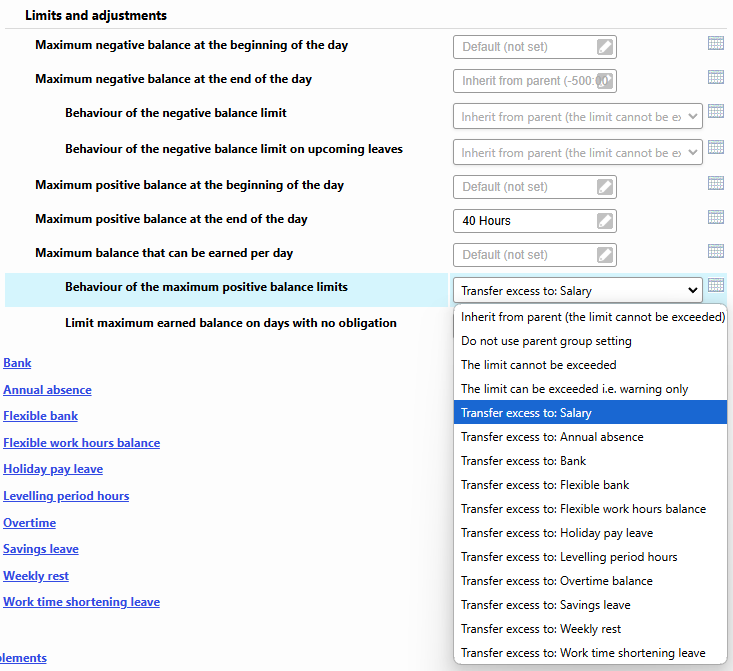Open calendar icon for maximum negative balance end of day
This screenshot has height=671, width=733.
pyautogui.click(x=716, y=77)
